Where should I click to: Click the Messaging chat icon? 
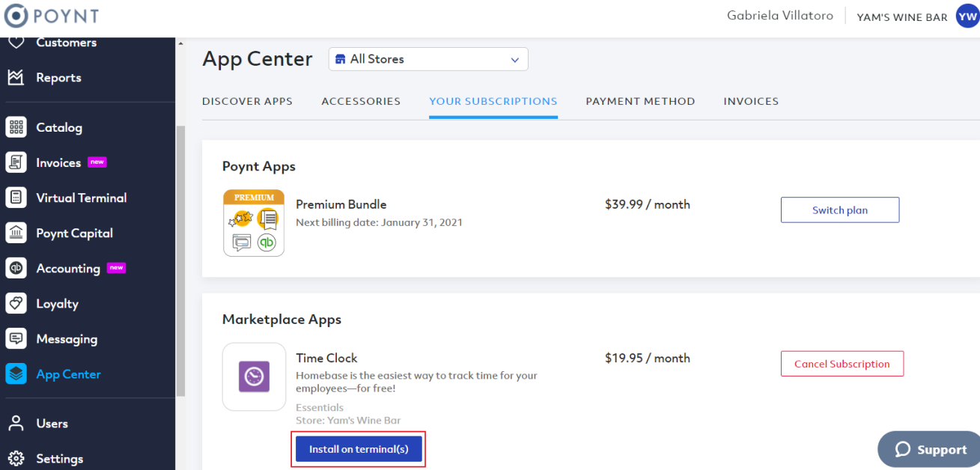16,338
